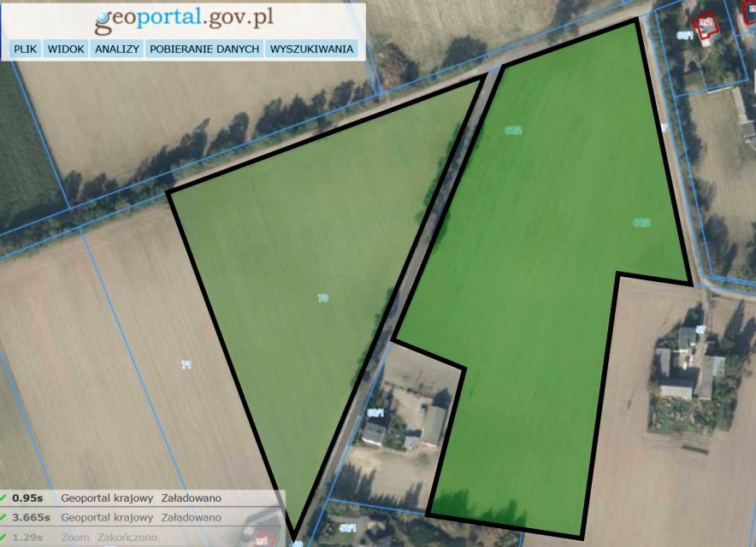The width and height of the screenshot is (756, 547).
Task: Click the parcel number 70 label
Action: click(x=322, y=298)
